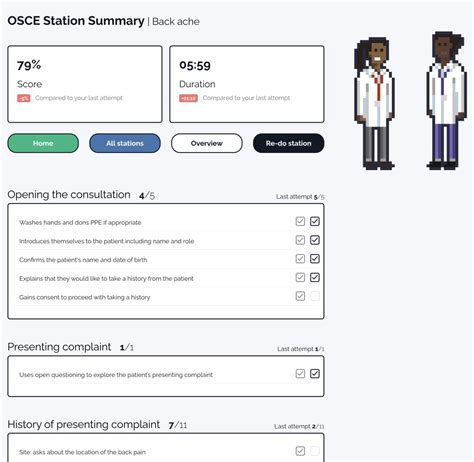
Task: Click the doctor avatar with red stethoscope
Action: click(375, 103)
